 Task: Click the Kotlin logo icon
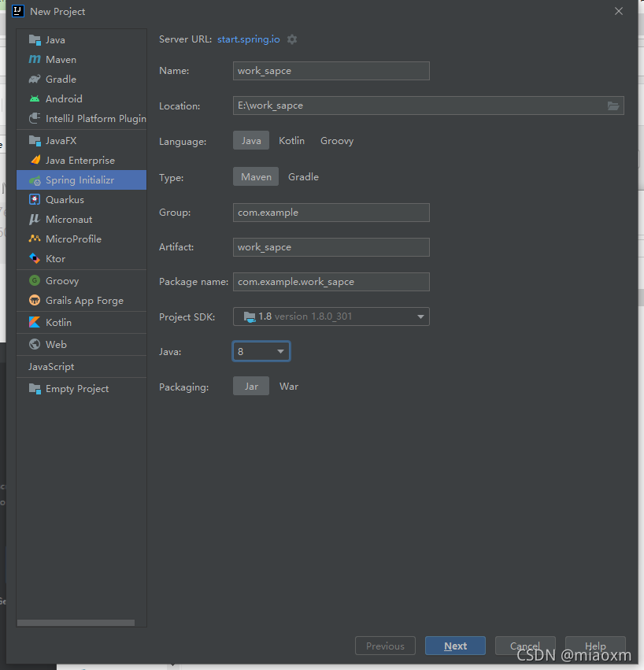(x=35, y=322)
